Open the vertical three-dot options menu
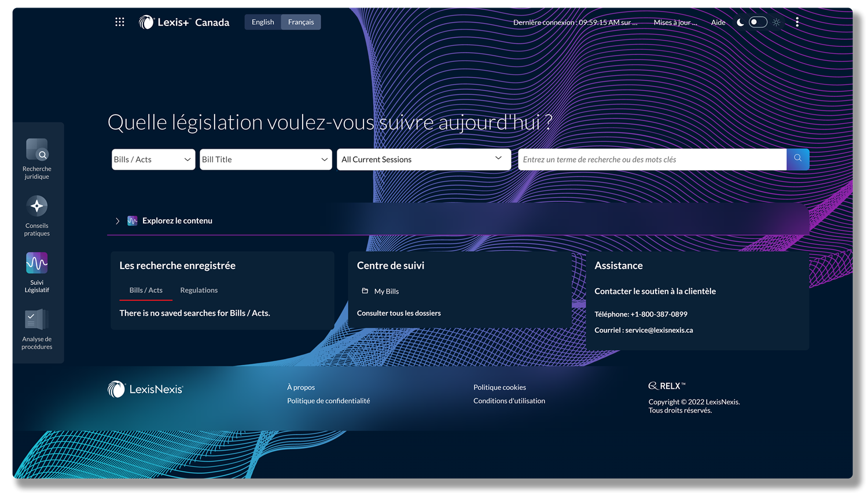 click(797, 22)
